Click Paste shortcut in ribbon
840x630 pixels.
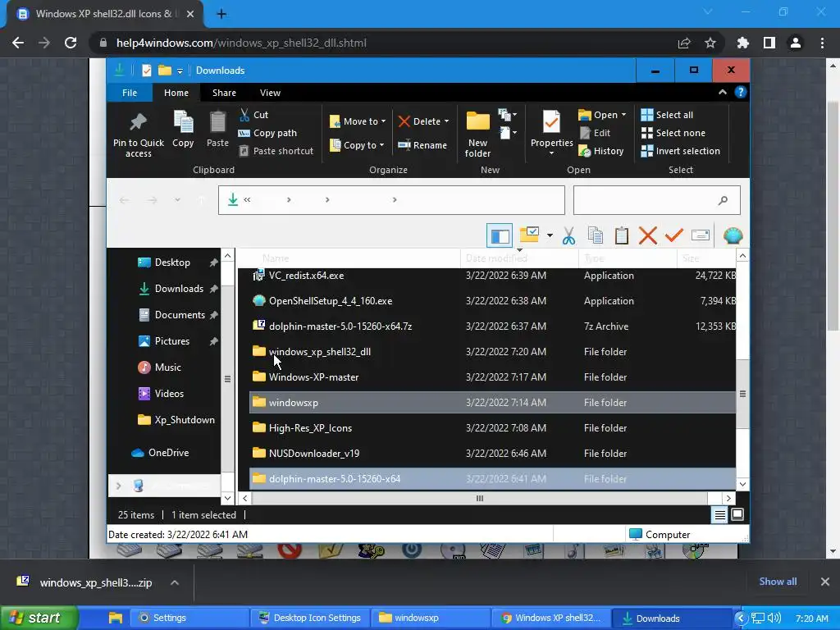pyautogui.click(x=276, y=151)
